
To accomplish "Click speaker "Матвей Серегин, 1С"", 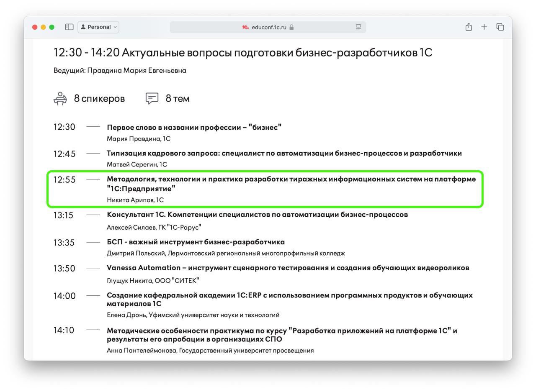I will click(137, 164).
